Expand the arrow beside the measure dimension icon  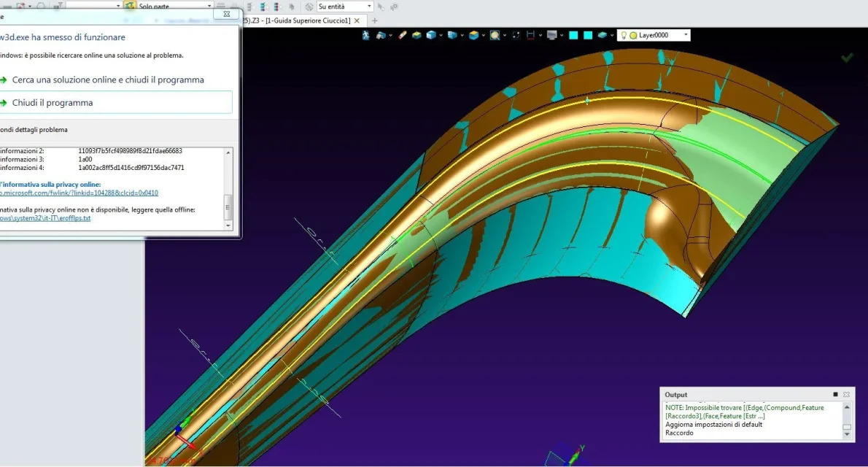[540, 36]
